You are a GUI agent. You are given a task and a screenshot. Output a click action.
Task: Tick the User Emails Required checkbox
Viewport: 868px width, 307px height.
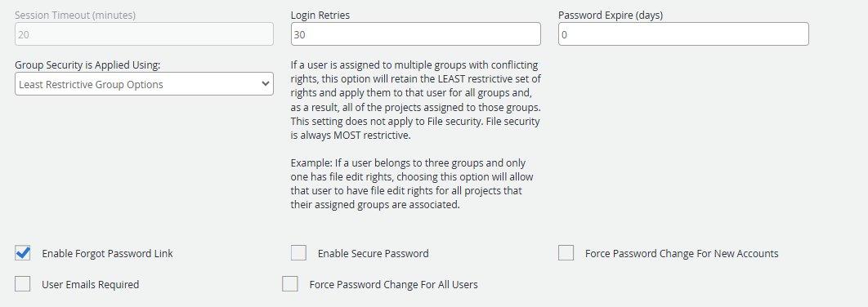coord(23,284)
